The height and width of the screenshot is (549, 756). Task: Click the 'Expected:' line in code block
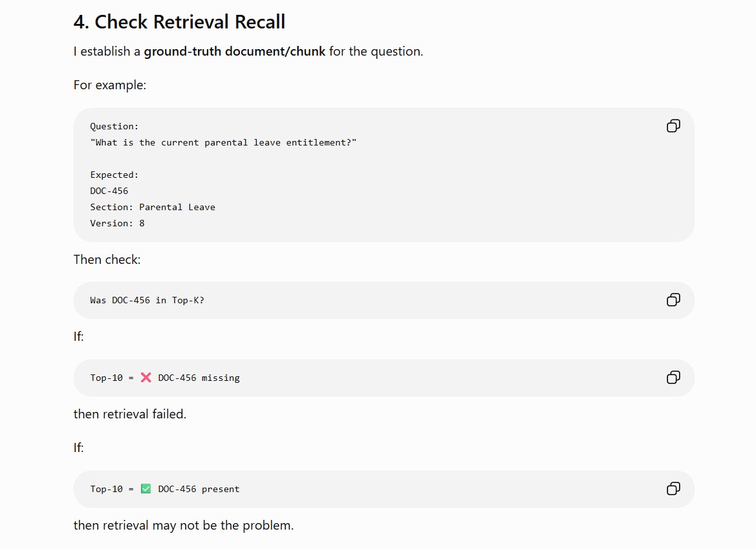point(114,175)
